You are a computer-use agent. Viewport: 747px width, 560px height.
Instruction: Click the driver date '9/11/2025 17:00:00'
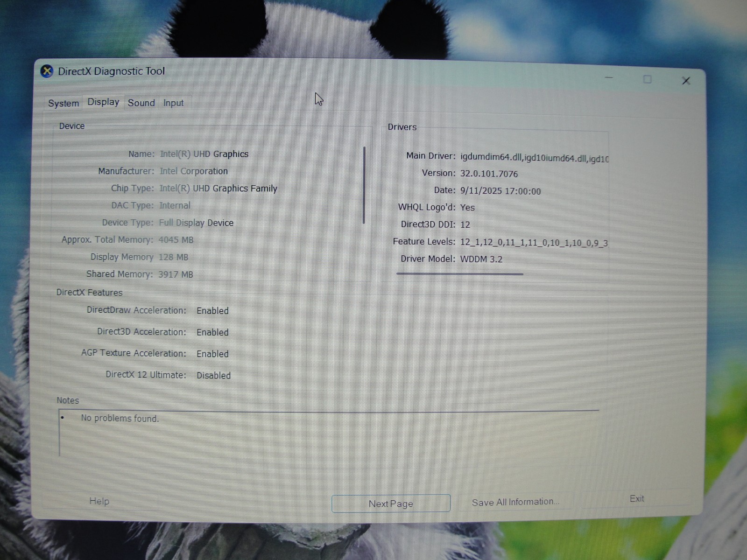500,191
